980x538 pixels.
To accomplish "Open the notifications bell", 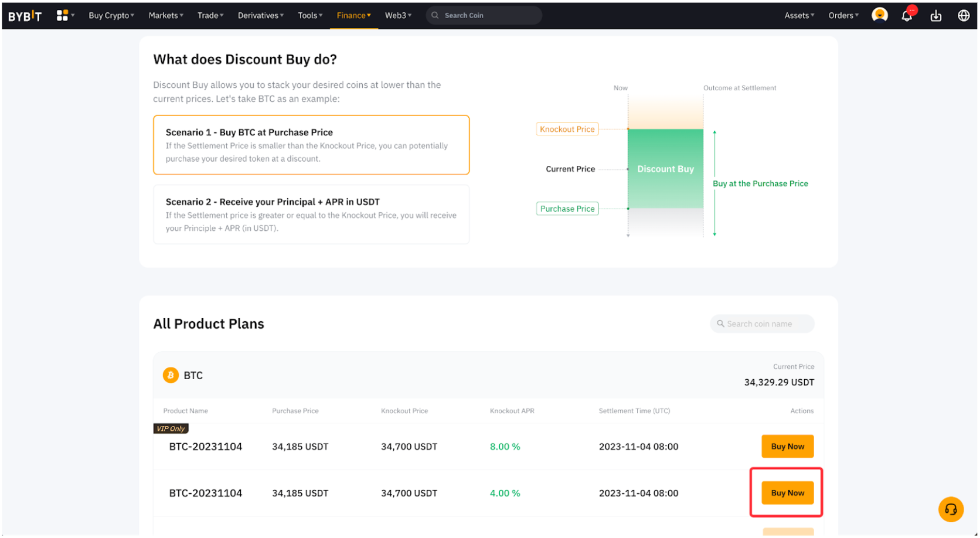I will (x=906, y=16).
